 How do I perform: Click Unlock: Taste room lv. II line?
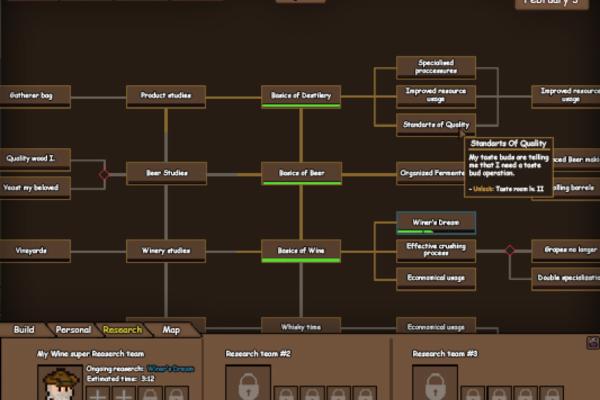point(506,189)
